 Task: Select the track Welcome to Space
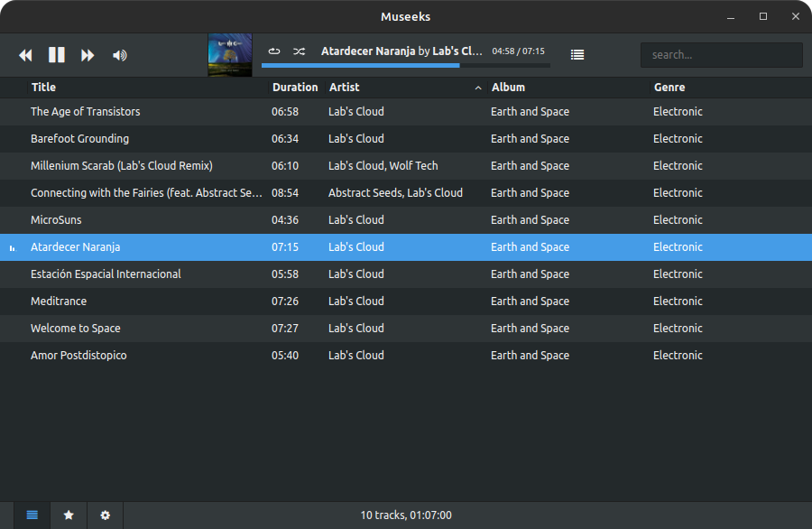76,329
